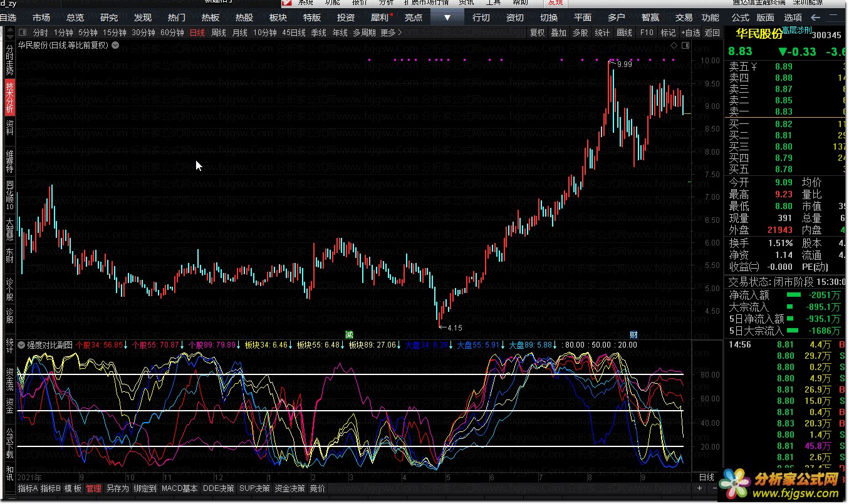Click the 复权 button
The width and height of the screenshot is (849, 504).
tap(537, 33)
